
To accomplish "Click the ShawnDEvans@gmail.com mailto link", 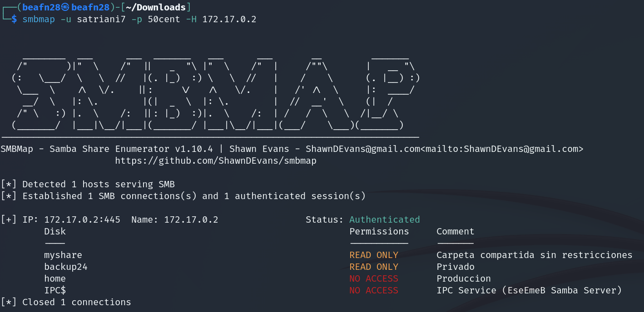I will pos(502,149).
